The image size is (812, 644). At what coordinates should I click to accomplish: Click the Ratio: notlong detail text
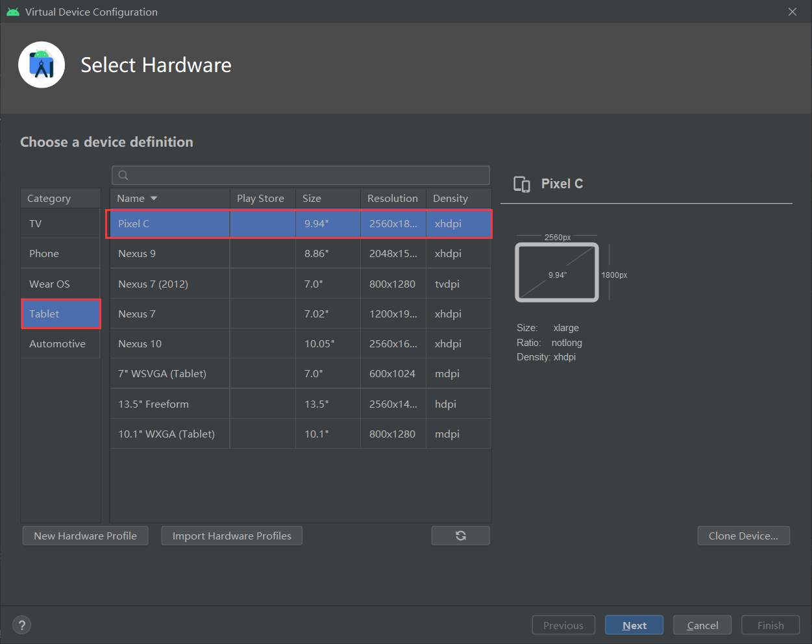click(549, 343)
